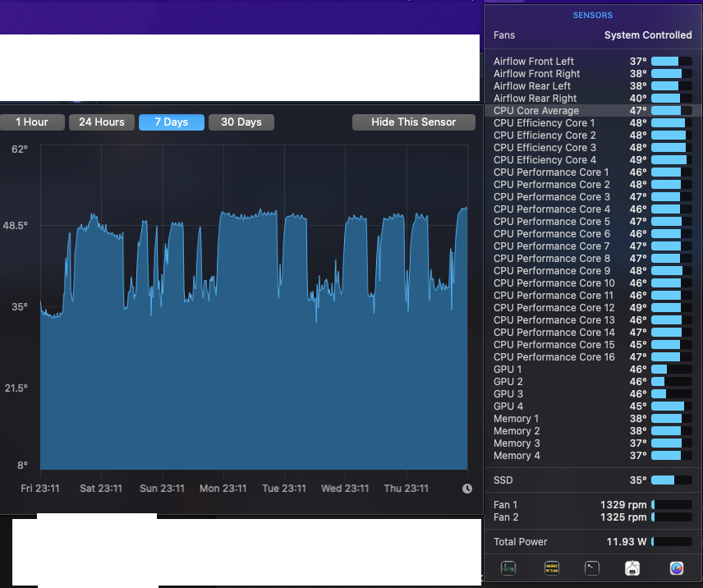Show CPU Performance Core 11 sensor
703x588 pixels.
tap(593, 296)
